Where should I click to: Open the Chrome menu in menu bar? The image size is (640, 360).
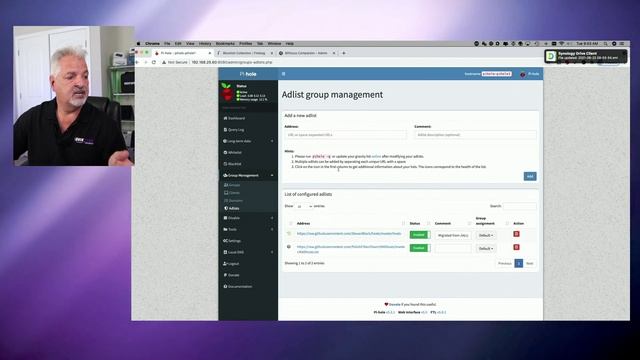tap(152, 43)
